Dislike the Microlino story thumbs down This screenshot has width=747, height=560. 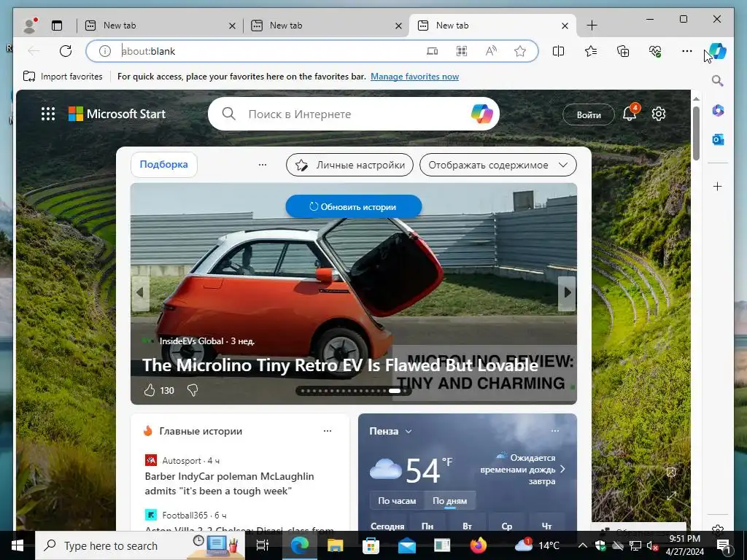pyautogui.click(x=193, y=391)
